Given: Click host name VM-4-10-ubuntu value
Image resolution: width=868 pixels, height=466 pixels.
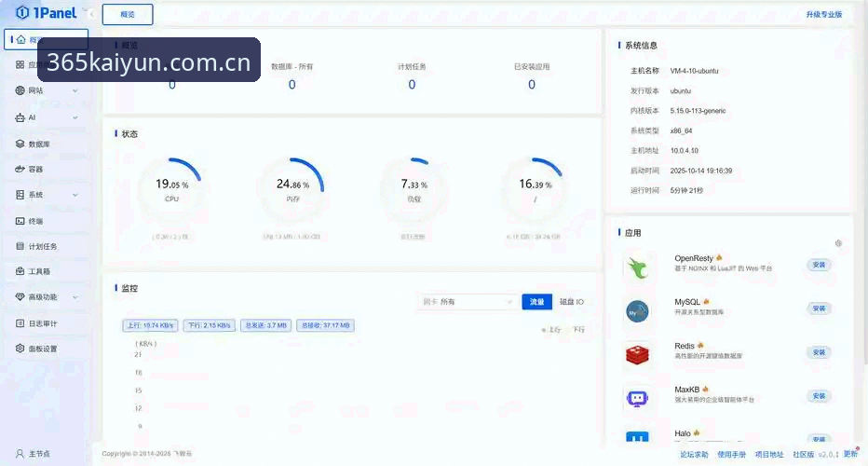Looking at the screenshot, I should pos(694,71).
